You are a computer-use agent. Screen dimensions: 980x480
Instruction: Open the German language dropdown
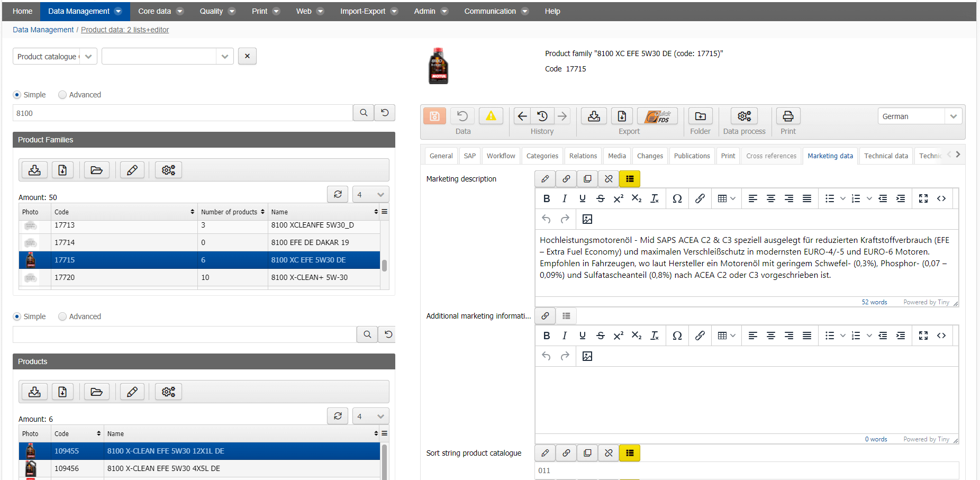pyautogui.click(x=920, y=116)
